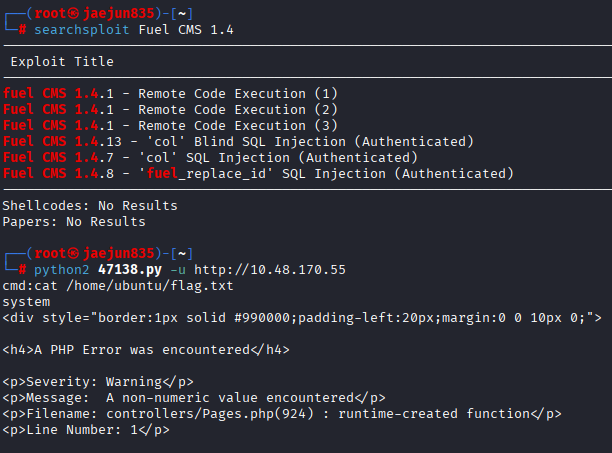Select 'Fuel CMS 1.4' search argument
Screen dimensions: 612x453
(186, 30)
